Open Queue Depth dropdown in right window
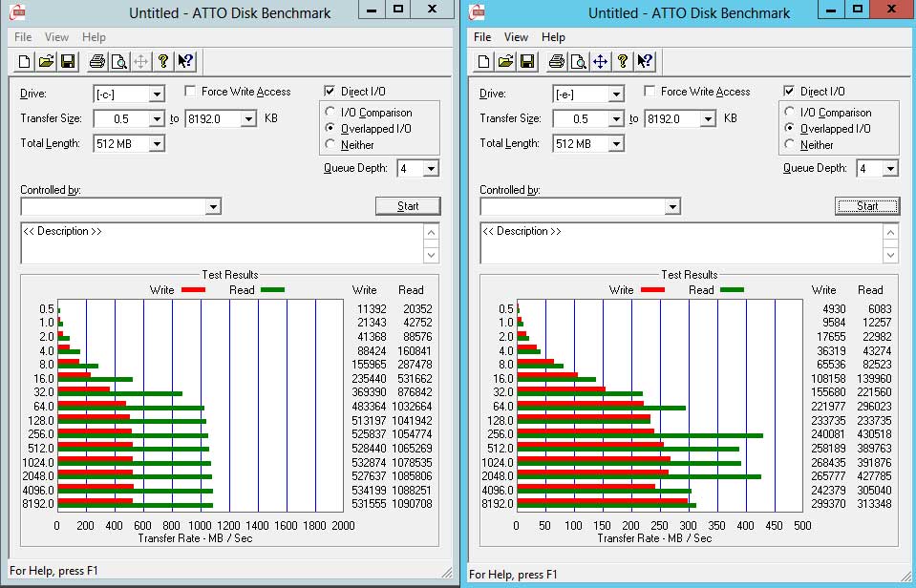Screen dimensions: 916x588 pos(889,169)
